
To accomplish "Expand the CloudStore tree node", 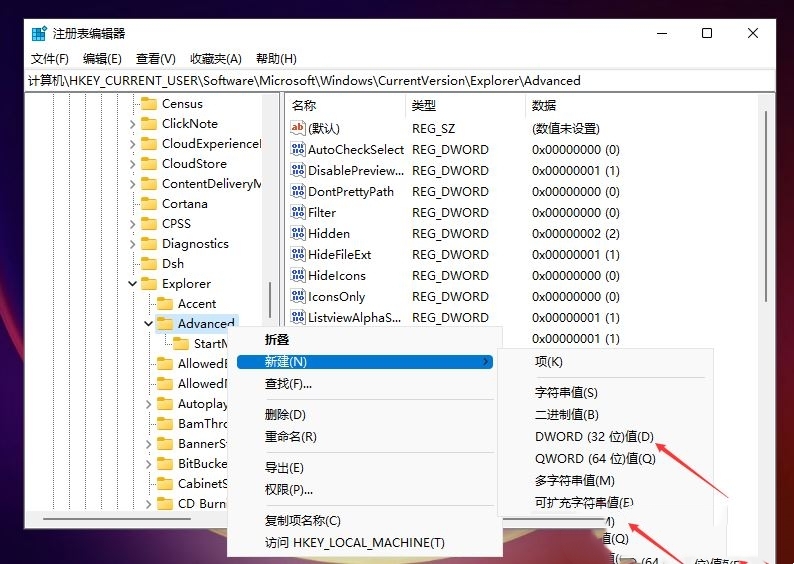I will (x=133, y=164).
